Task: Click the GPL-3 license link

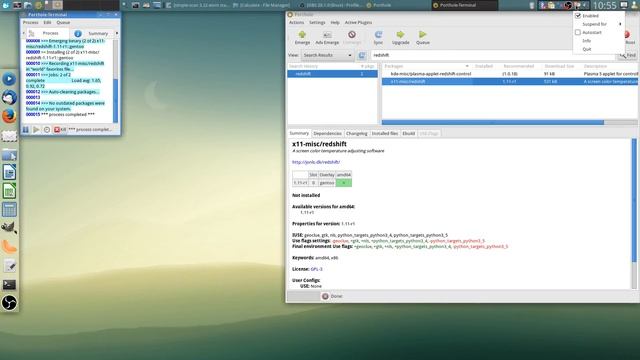Action: (316, 269)
